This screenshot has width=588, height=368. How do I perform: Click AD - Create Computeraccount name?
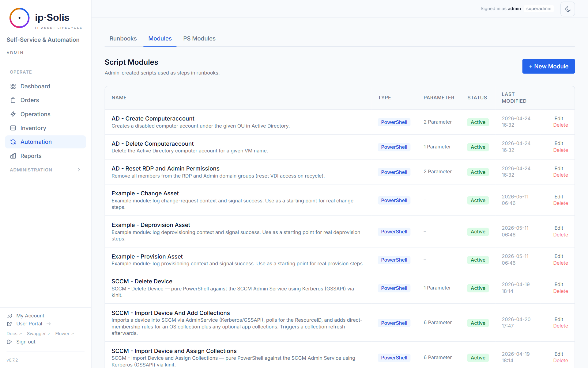[153, 119]
